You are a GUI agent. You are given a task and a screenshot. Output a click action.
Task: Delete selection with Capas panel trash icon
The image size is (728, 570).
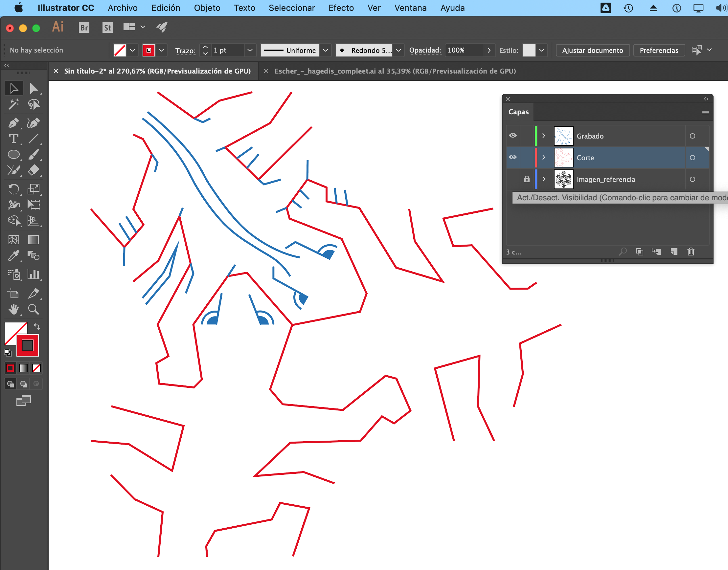click(691, 252)
